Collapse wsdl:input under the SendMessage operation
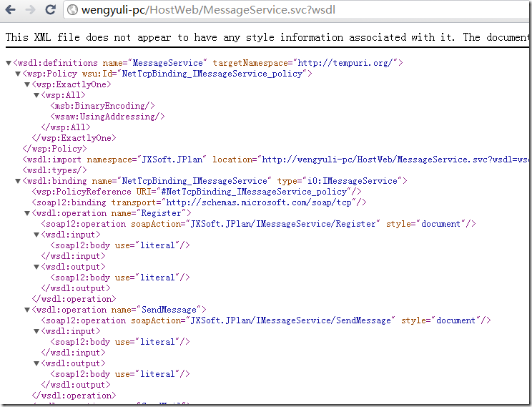Viewport: 532px width, 407px height. (x=36, y=331)
